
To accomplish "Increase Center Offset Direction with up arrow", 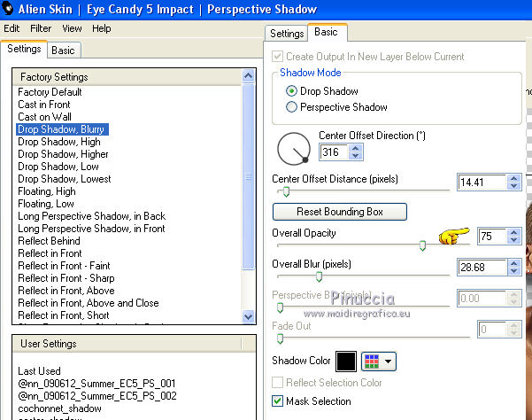I will coord(355,148).
